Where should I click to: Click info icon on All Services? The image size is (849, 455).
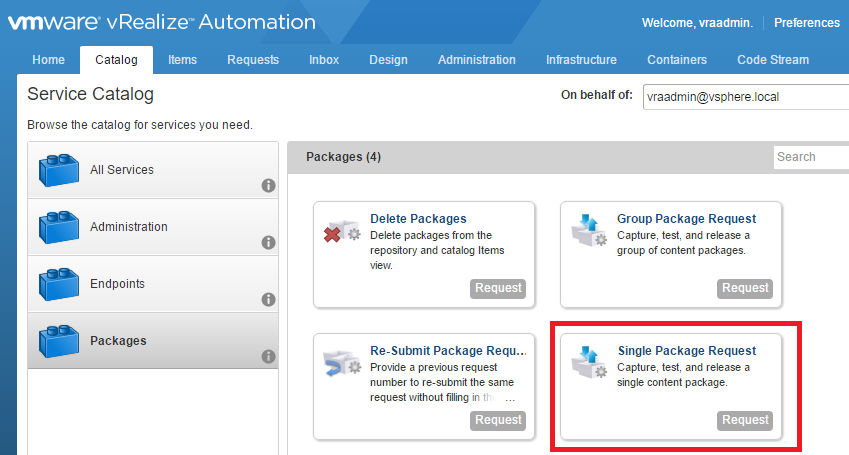point(268,186)
